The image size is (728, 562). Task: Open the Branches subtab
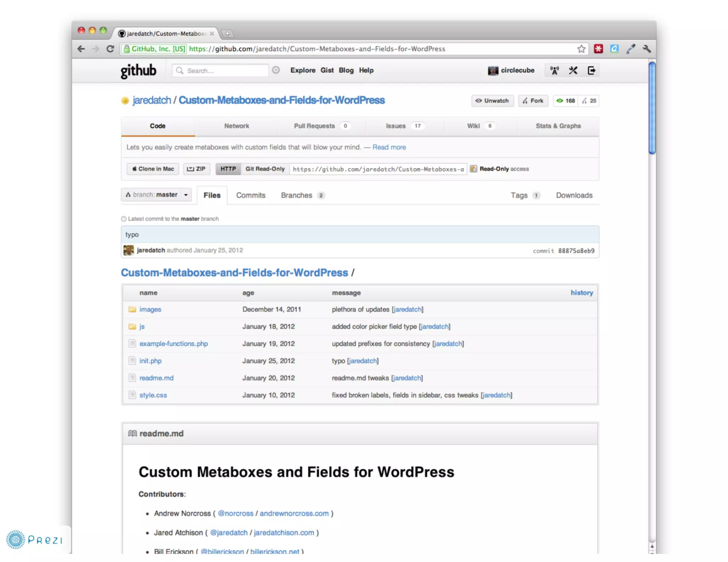tap(303, 195)
